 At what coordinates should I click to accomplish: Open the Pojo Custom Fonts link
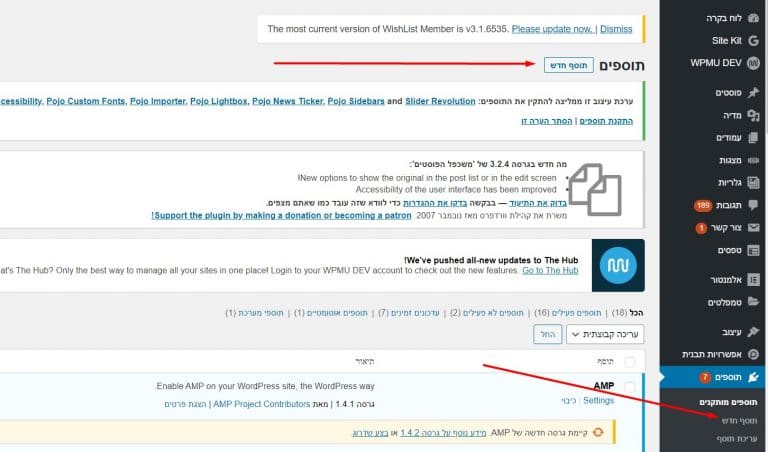(x=85, y=101)
